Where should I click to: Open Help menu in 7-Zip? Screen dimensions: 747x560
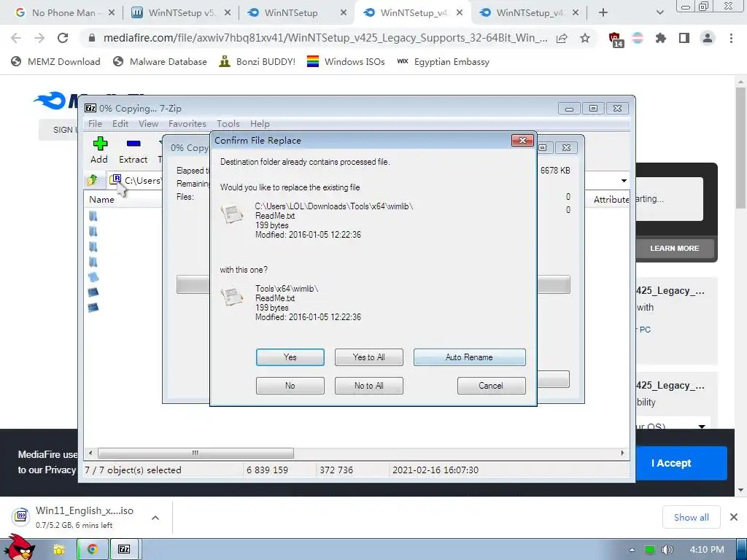tap(260, 124)
